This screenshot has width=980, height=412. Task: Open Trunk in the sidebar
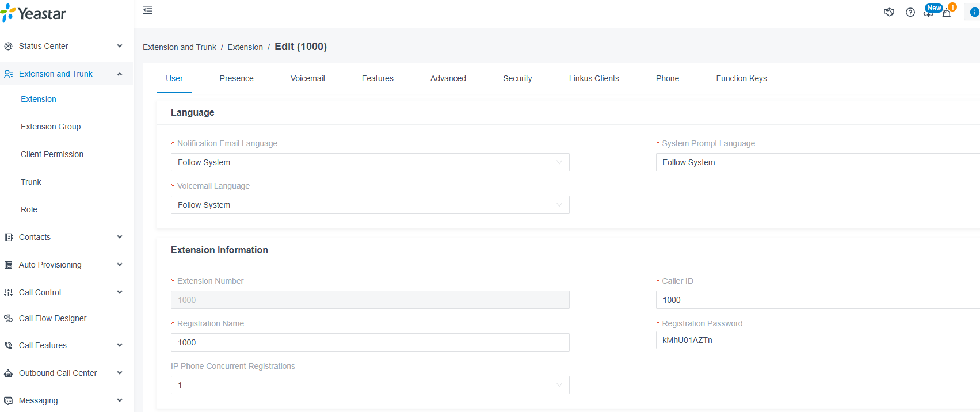pos(31,182)
